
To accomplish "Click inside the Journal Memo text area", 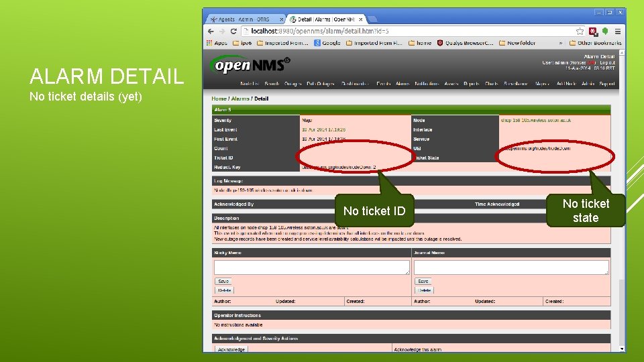I will (x=511, y=267).
